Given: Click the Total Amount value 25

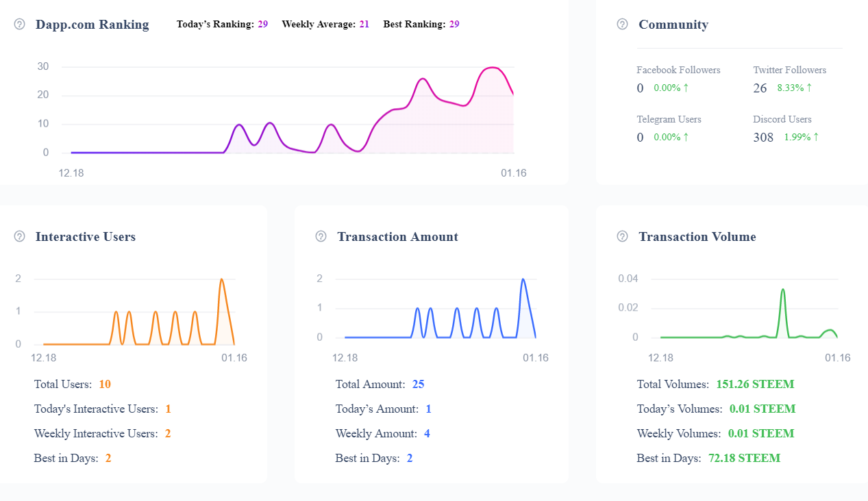Looking at the screenshot, I should [418, 384].
